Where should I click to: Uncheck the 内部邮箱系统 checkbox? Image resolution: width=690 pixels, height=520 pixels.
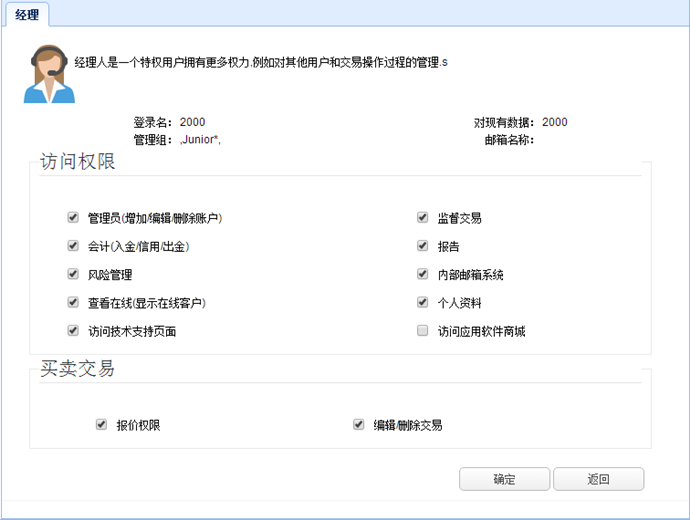click(422, 274)
